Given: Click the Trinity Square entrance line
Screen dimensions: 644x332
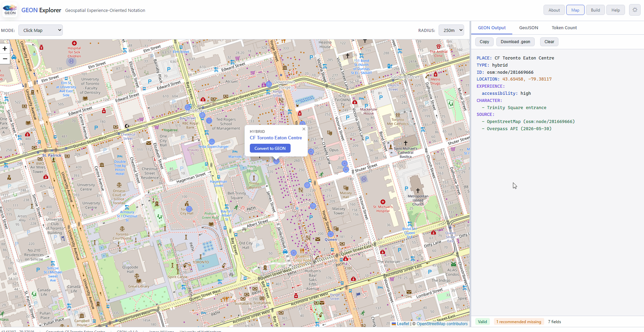Looking at the screenshot, I should pos(514,108).
